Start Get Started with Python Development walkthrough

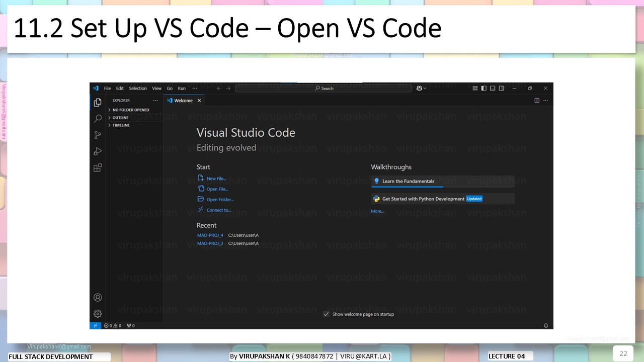[443, 199]
